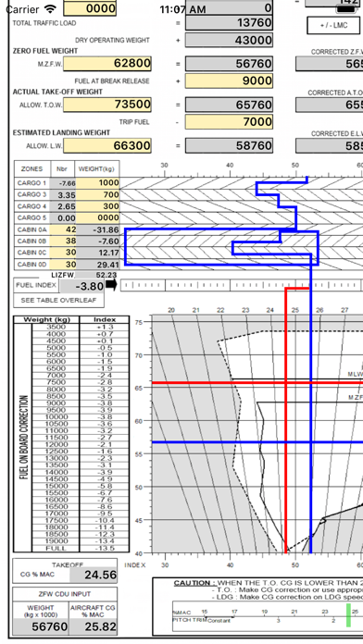Image resolution: width=363 pixels, height=644 pixels.
Task: Select the LIZFW value 52.23
Action: tap(97, 275)
